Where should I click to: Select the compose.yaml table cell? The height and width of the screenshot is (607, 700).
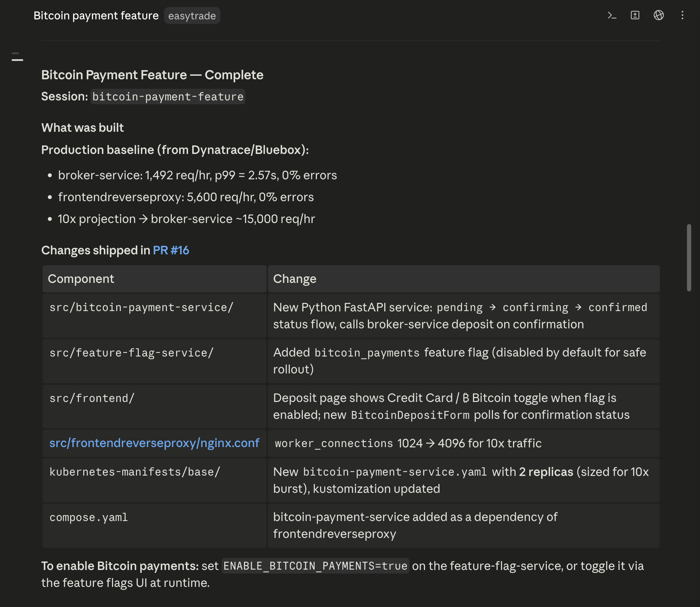pyautogui.click(x=154, y=526)
